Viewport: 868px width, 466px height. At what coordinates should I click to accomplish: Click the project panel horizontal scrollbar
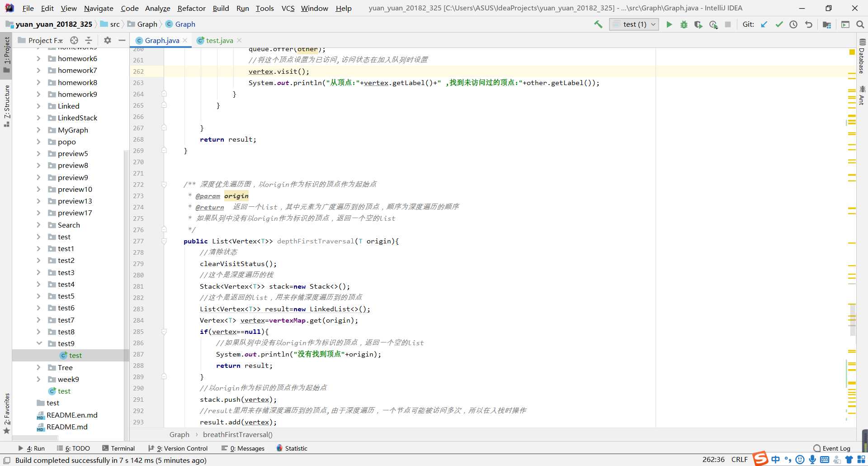(x=35, y=438)
